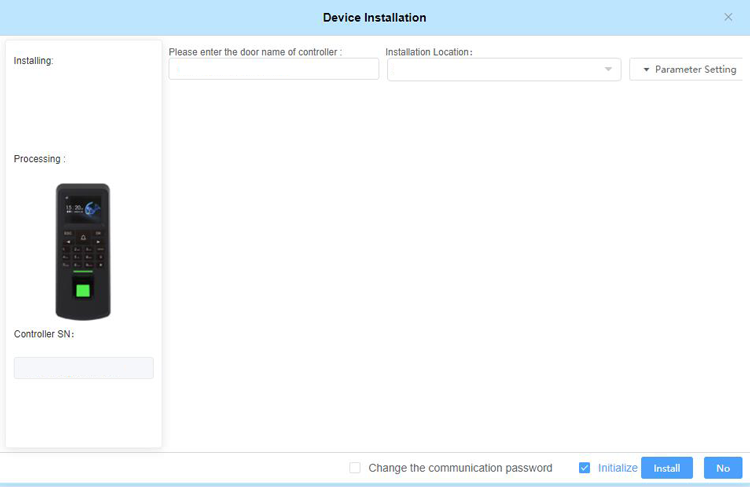Click the device's display screen in picture
The height and width of the screenshot is (487, 750).
tap(82, 211)
